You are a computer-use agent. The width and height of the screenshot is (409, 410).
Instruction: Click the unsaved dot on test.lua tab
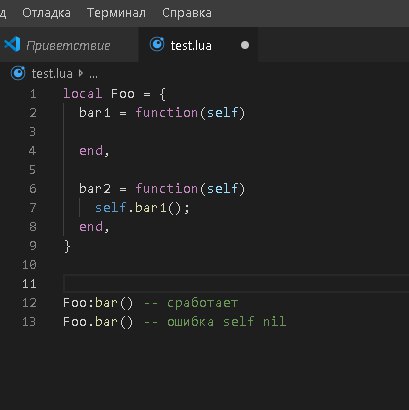pos(245,45)
